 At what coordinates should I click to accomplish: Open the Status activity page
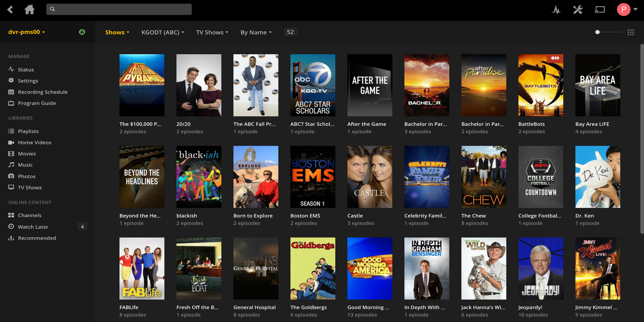(x=26, y=69)
